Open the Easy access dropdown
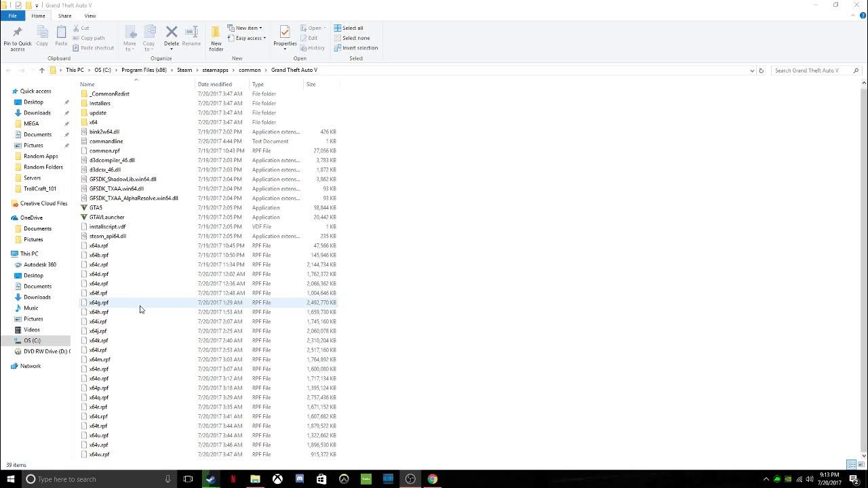The height and width of the screenshot is (488, 868). 247,38
